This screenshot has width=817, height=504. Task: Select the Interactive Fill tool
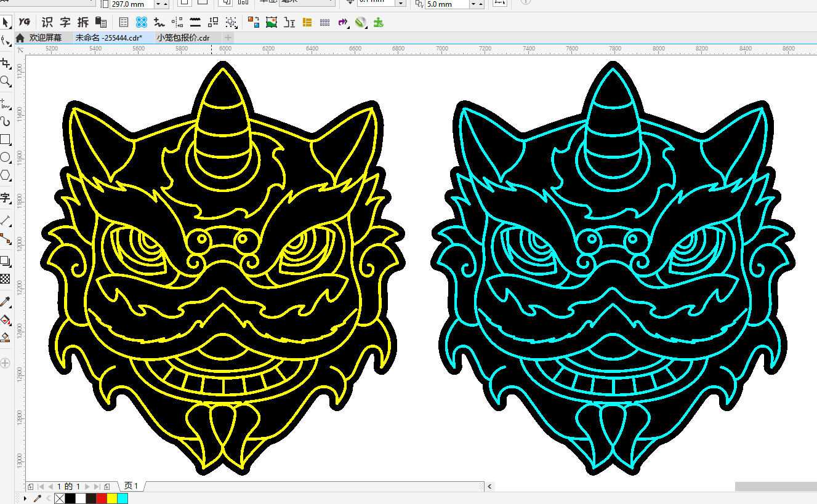click(x=6, y=320)
